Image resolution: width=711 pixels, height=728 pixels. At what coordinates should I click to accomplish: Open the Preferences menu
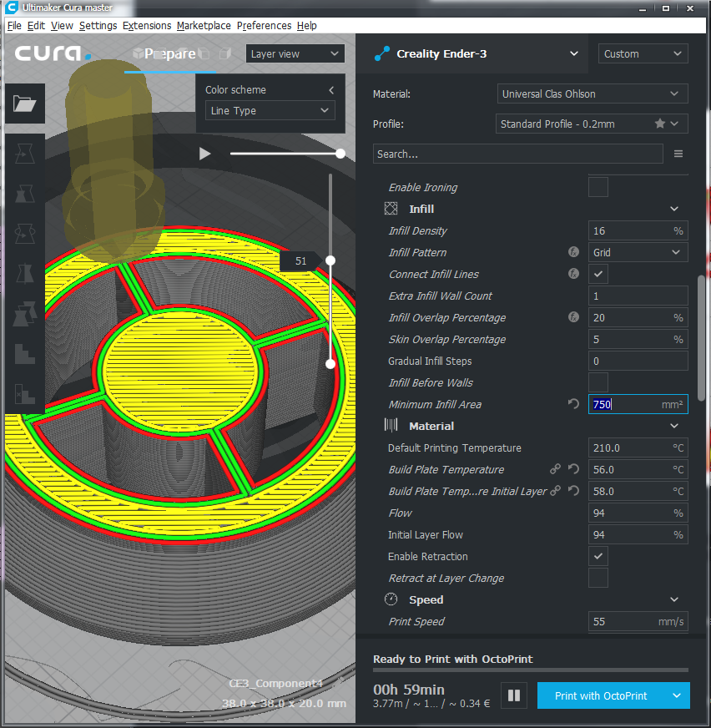tap(264, 26)
